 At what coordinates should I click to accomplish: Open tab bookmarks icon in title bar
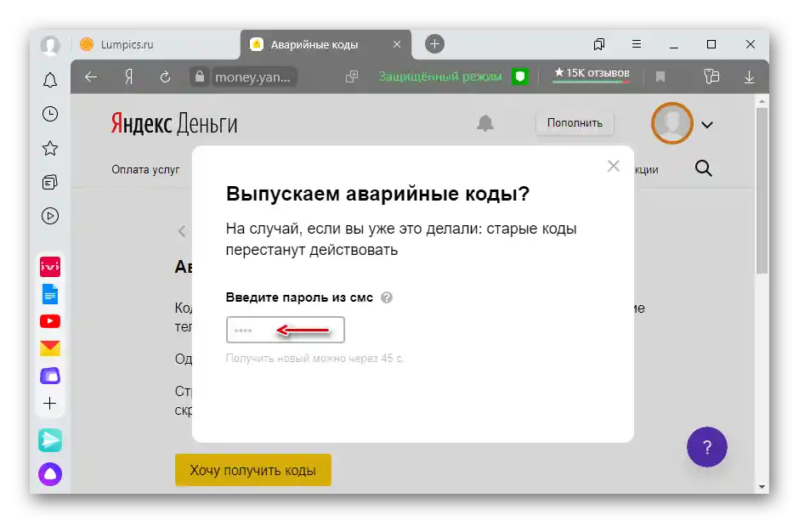coord(599,44)
